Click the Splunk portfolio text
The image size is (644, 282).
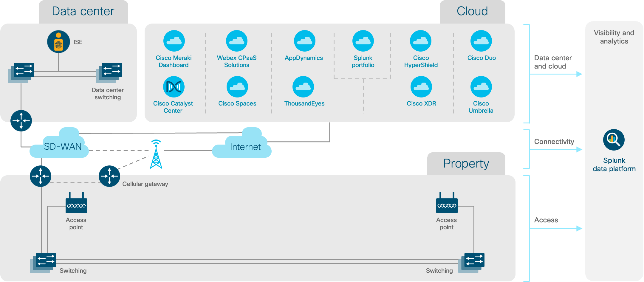tap(363, 61)
